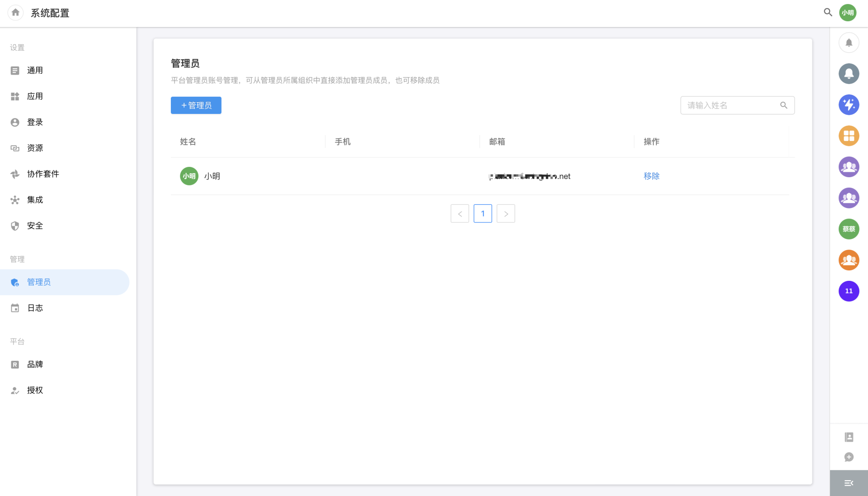
Task: Open the 通用 settings menu item
Action: point(35,71)
